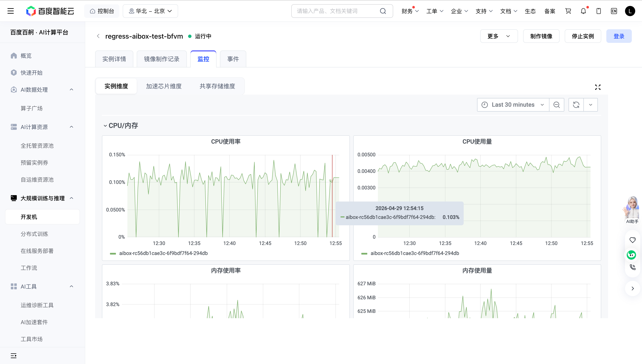Toggle the CPU使用量 legend series color swatch
The width and height of the screenshot is (642, 364).
[x=364, y=253]
